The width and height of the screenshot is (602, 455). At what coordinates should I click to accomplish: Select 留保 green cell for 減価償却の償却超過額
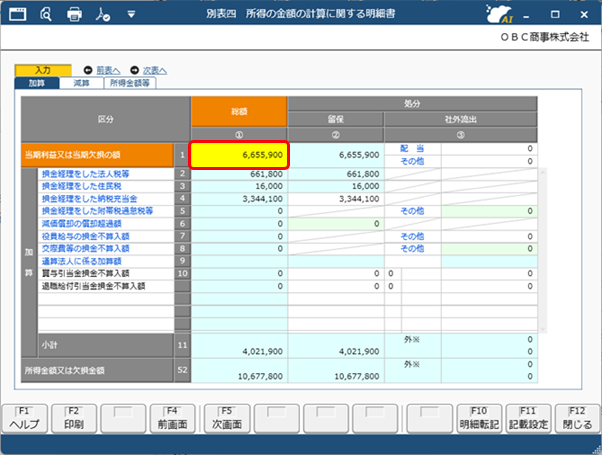336,224
